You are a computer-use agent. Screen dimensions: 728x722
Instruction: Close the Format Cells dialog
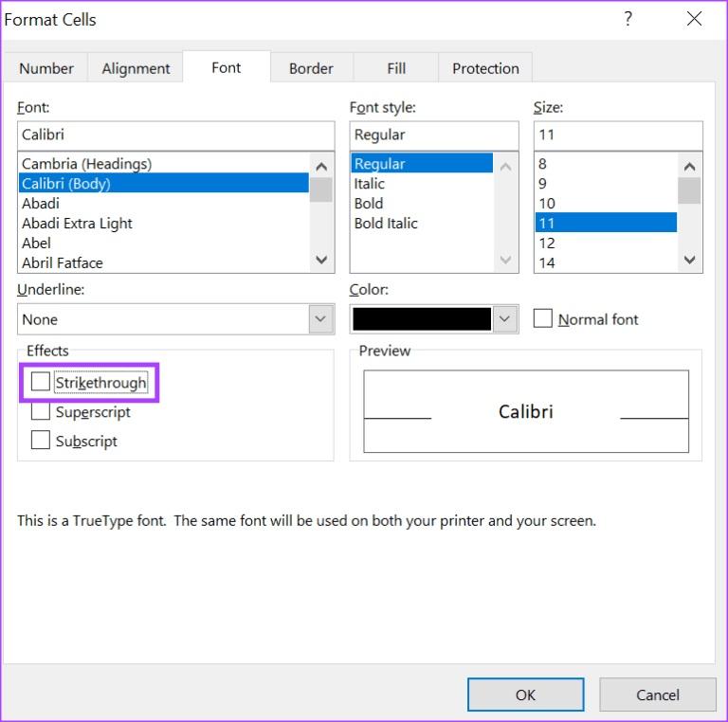694,19
